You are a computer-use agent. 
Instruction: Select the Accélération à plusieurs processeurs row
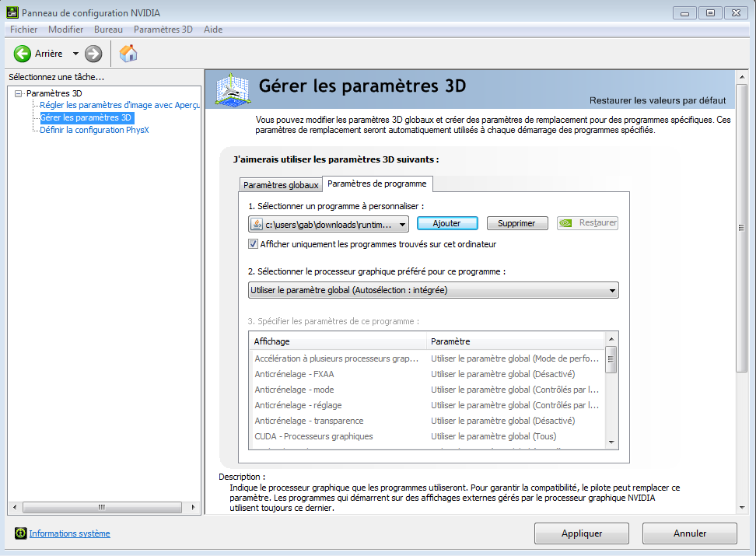pos(427,358)
